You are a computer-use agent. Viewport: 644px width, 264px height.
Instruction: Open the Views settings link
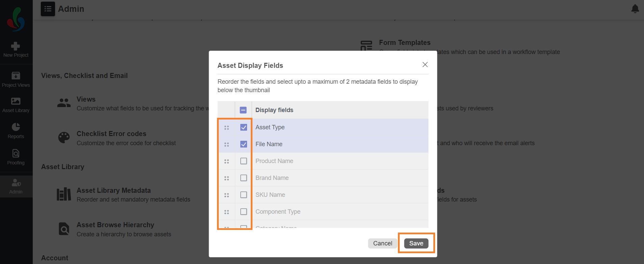pyautogui.click(x=86, y=99)
